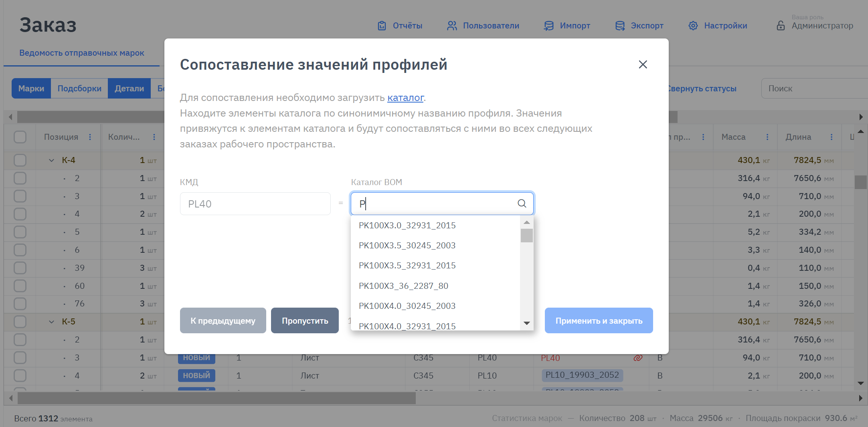Open Ведомость отправочных марок tab
Image resolution: width=868 pixels, height=427 pixels.
82,53
